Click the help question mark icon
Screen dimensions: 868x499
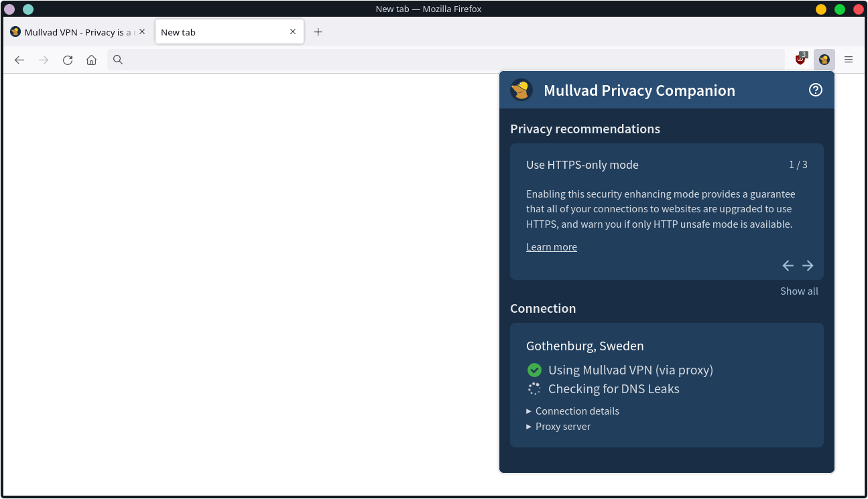click(815, 90)
